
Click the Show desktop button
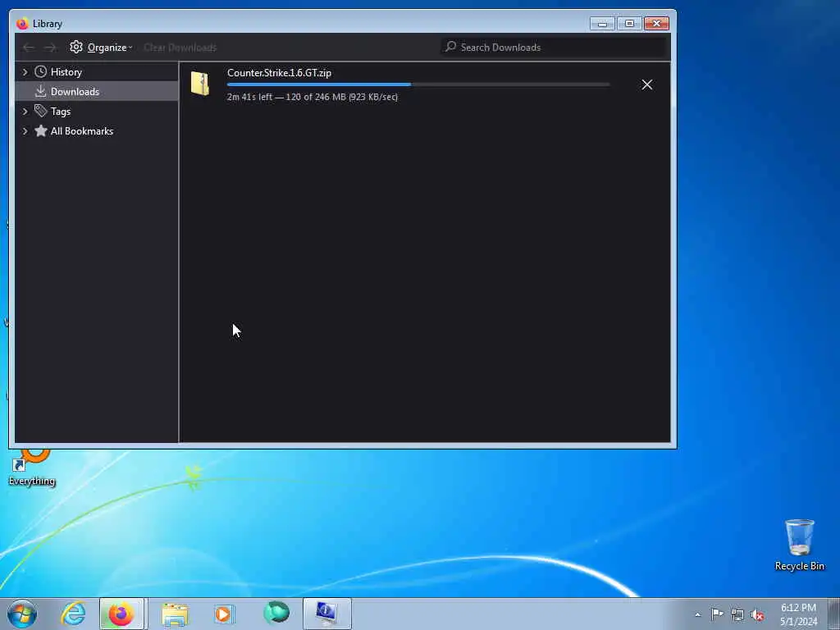point(834,614)
